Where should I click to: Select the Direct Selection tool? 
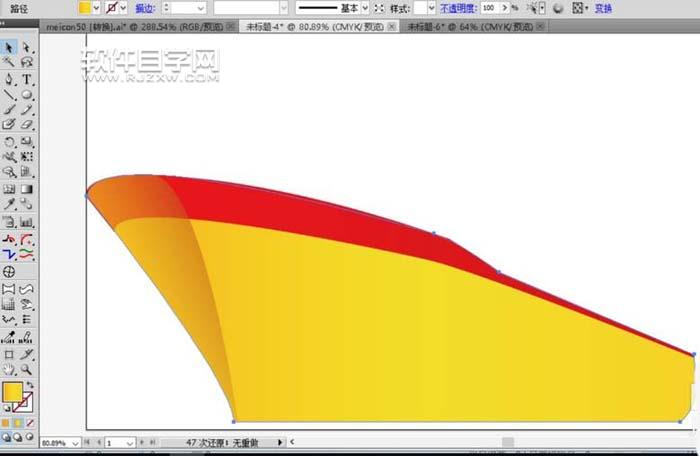[x=26, y=47]
